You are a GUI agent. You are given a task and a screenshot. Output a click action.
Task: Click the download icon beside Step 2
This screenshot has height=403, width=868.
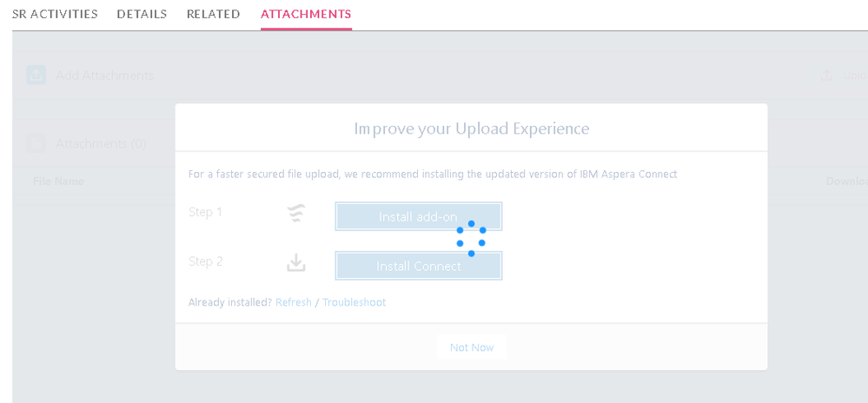click(296, 262)
